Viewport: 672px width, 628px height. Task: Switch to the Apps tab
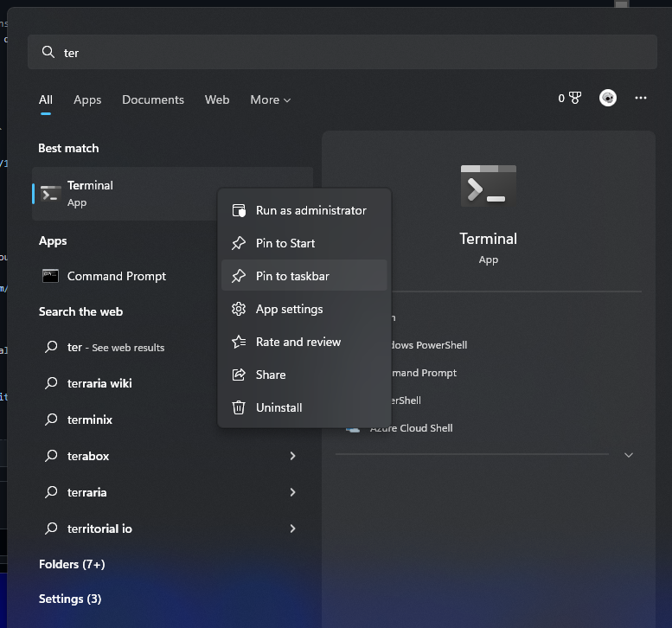(87, 99)
